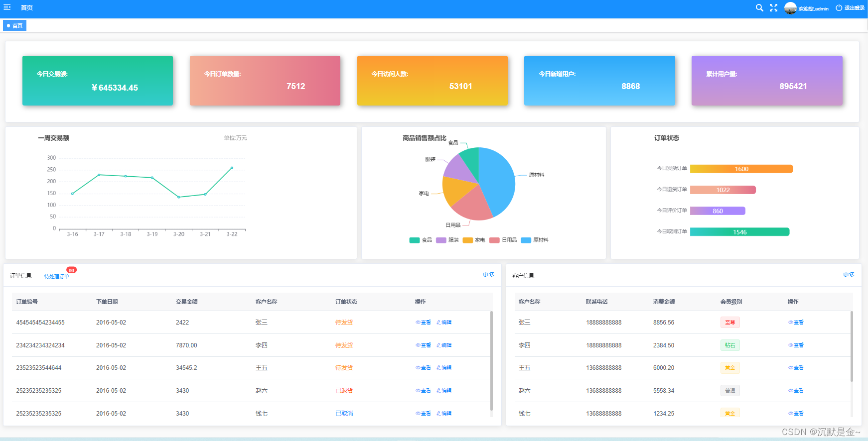Click 王五's 黄金 membership tag
Screen dimensions: 868x441
(x=730, y=368)
